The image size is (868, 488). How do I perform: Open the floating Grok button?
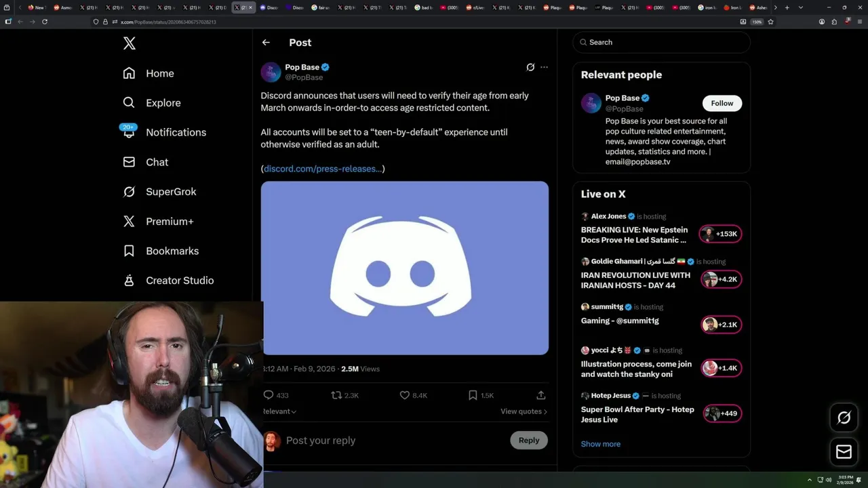844,418
